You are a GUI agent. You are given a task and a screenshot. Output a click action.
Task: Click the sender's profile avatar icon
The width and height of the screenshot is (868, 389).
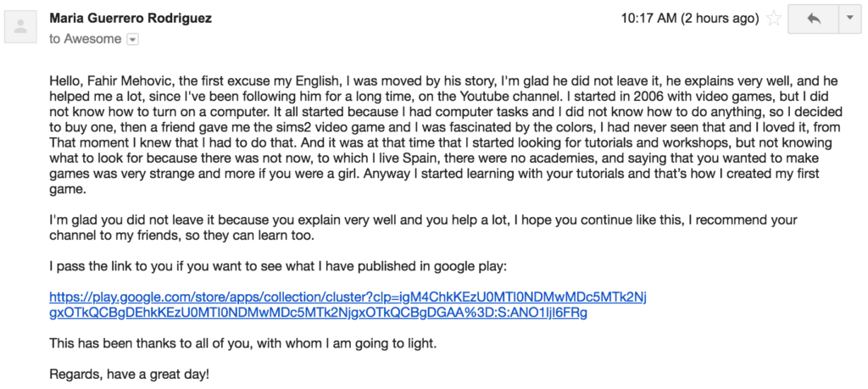[x=21, y=26]
